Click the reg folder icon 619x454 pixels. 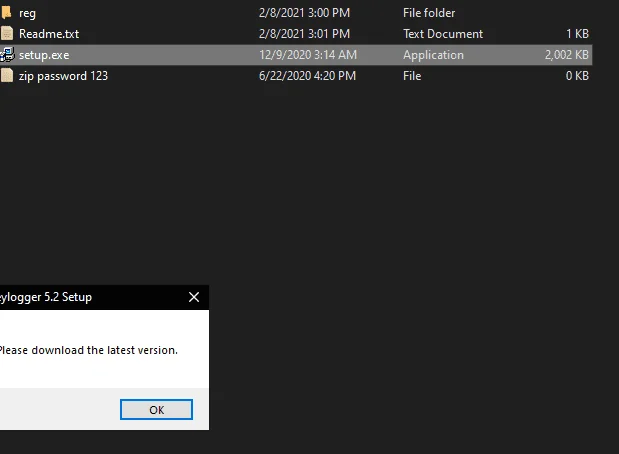6,13
